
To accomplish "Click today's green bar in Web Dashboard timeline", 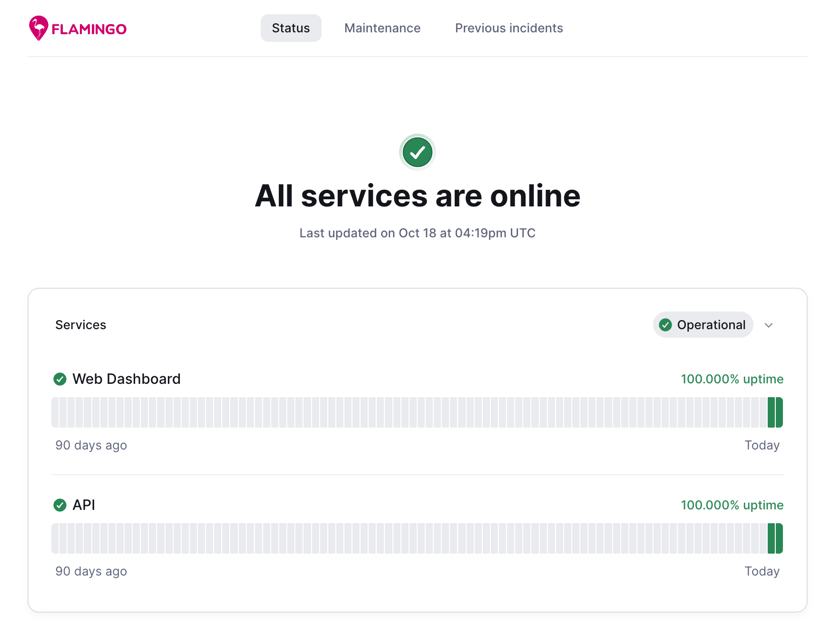I will tap(779, 412).
